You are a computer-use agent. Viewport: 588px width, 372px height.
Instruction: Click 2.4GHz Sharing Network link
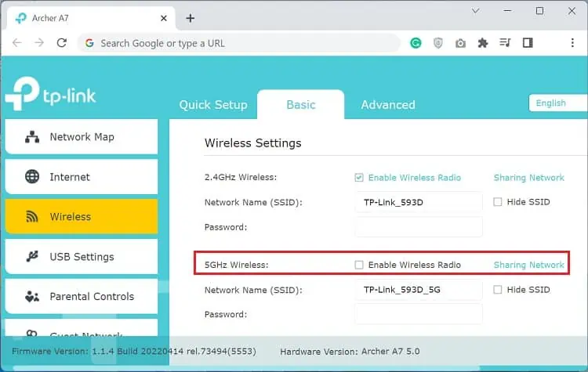pyautogui.click(x=528, y=178)
